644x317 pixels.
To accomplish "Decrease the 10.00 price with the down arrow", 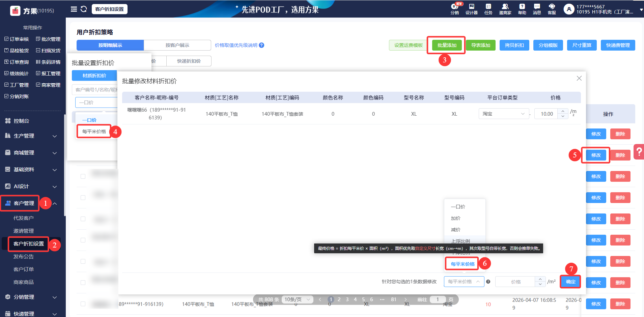I will [x=563, y=116].
